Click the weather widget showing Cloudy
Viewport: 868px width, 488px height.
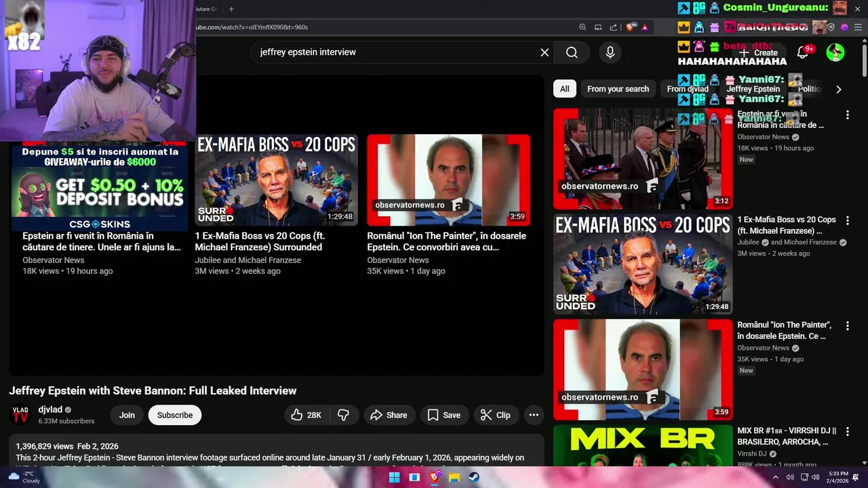24,477
